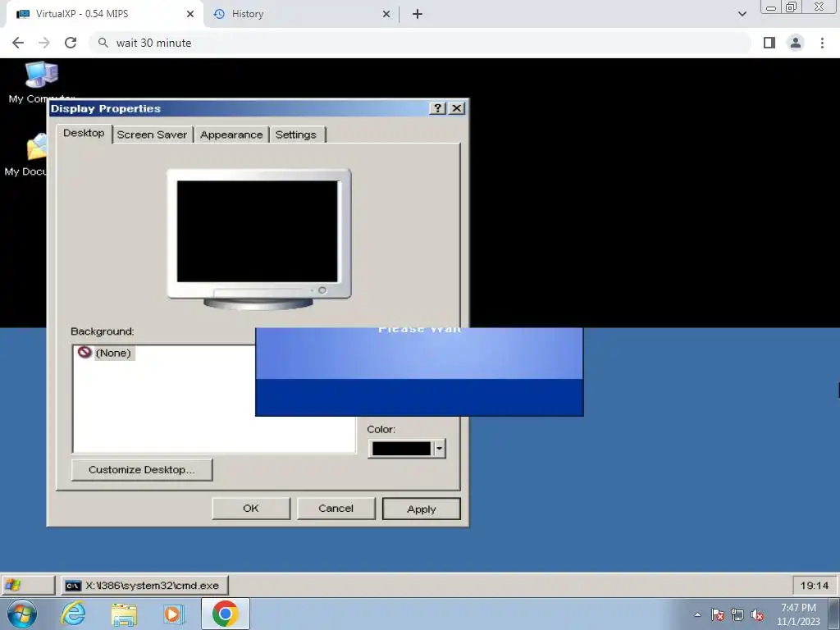The height and width of the screenshot is (630, 840).
Task: Click the Display Properties help question button
Action: [x=438, y=108]
